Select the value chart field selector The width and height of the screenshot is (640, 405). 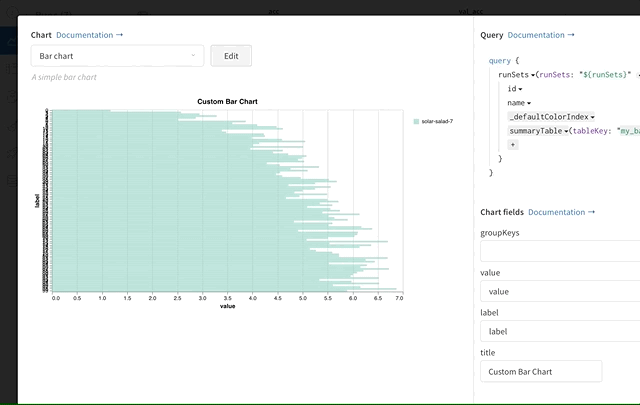(x=560, y=291)
